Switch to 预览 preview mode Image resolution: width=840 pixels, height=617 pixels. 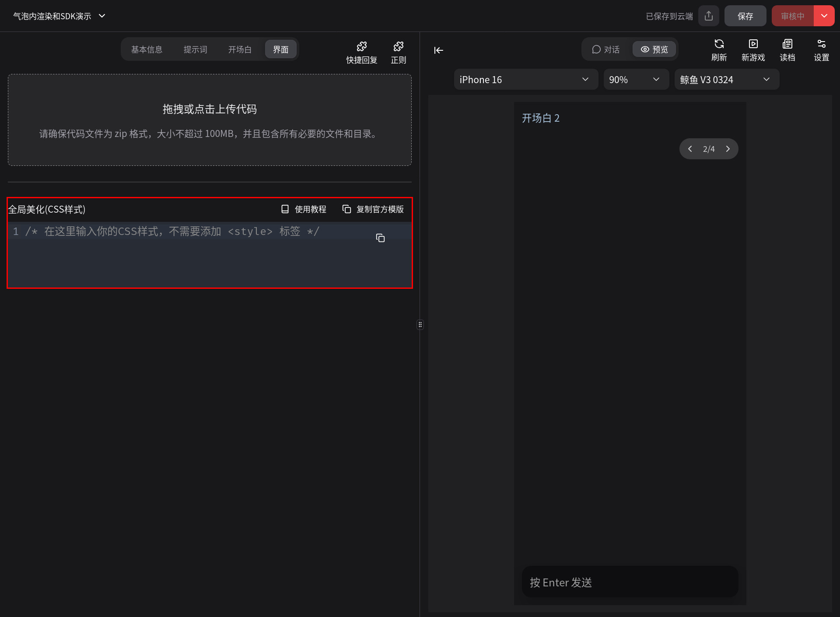click(x=654, y=49)
